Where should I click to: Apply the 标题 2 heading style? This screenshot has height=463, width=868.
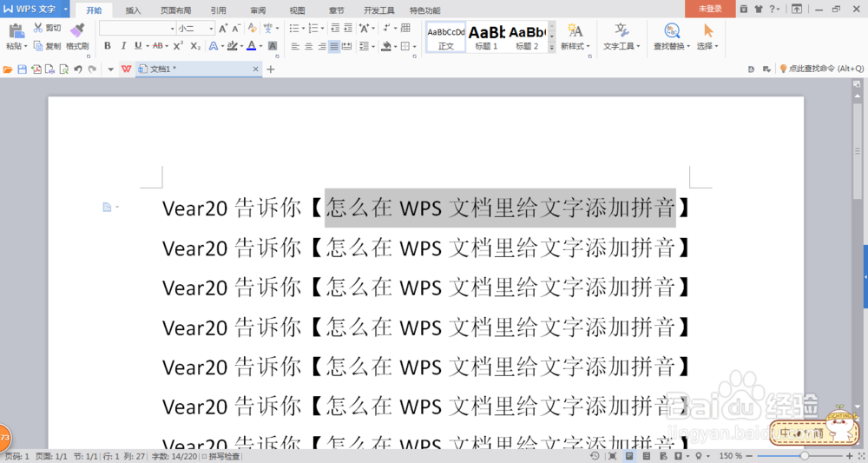(527, 37)
